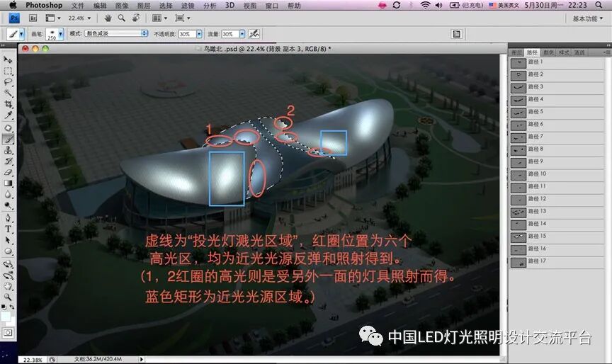Click the foreground color swatch
Screen dimensions: 612x364
pos(6,317)
